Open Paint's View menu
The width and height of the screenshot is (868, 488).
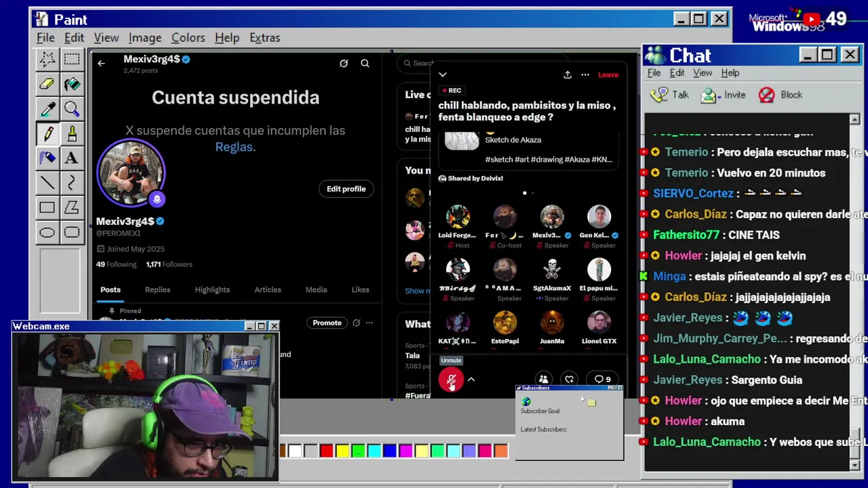coord(106,37)
